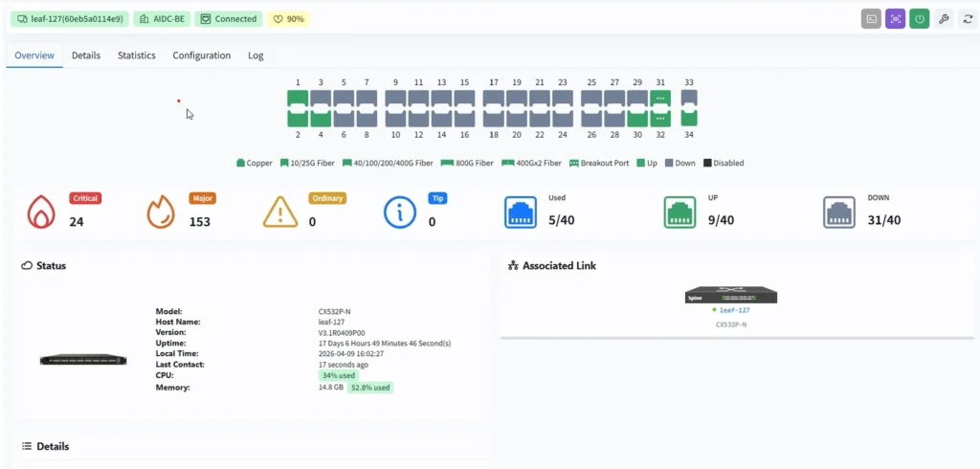Click the DOWN ports gray icon
This screenshot has width=980, height=469.
pyautogui.click(x=839, y=212)
